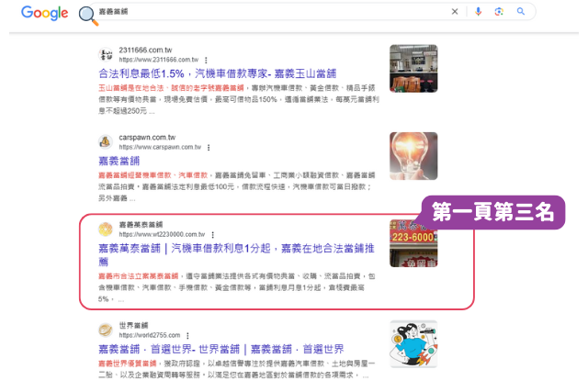Open the 嘉義玉山當舖 result title link
Viewport: 588px width, 392px height.
coord(217,73)
